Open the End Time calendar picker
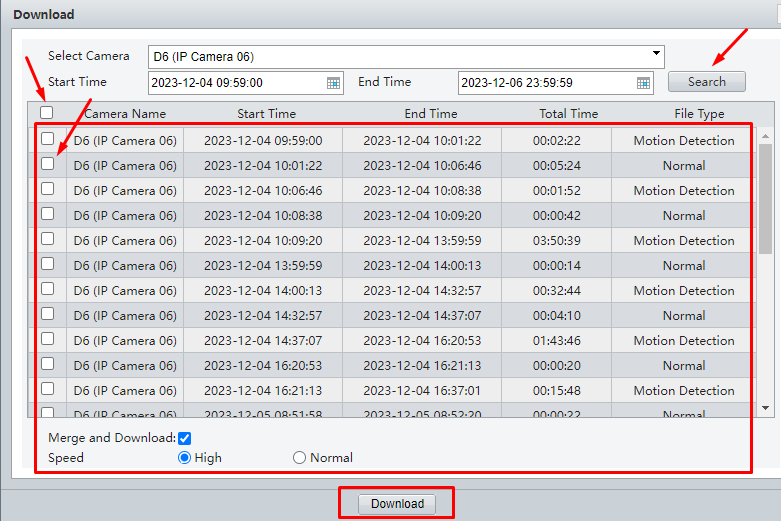The image size is (781, 521). (x=643, y=83)
